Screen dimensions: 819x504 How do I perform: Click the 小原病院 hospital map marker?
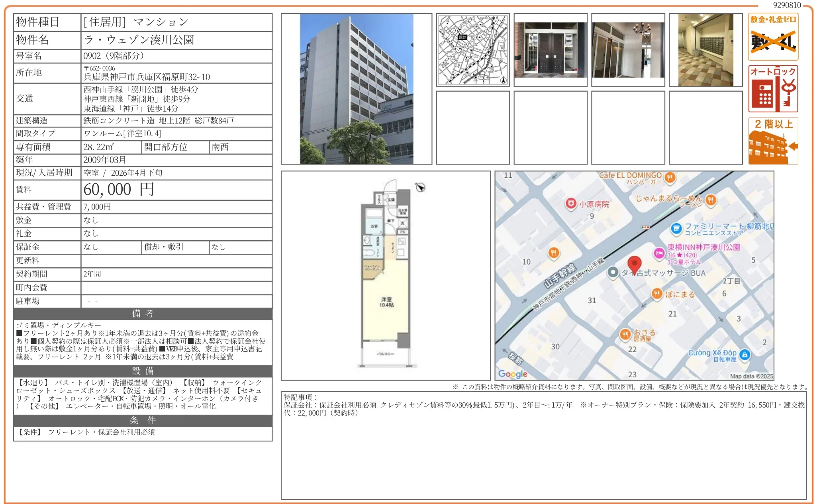571,204
